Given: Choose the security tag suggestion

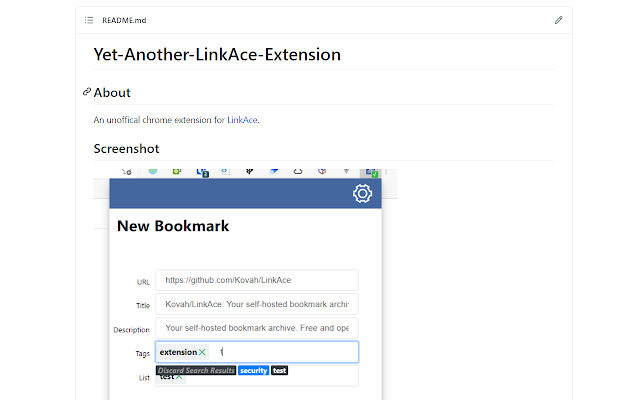Looking at the screenshot, I should (x=253, y=370).
